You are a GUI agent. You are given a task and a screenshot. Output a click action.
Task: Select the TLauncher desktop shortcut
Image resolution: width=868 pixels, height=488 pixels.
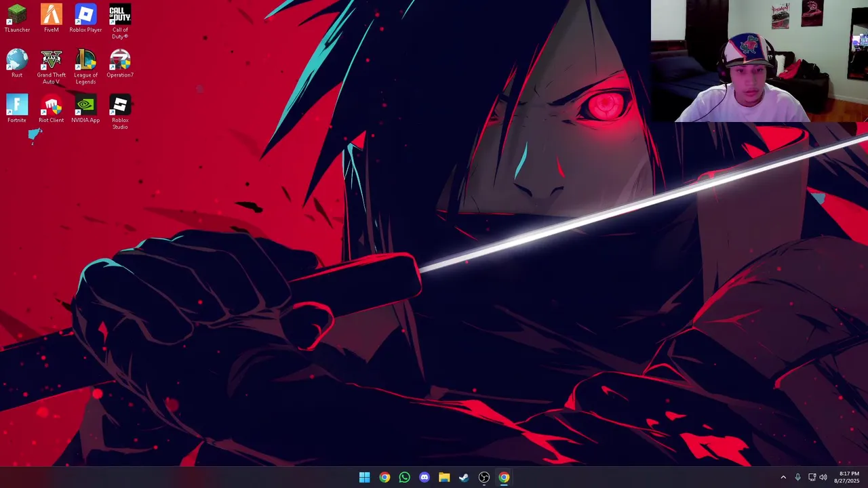point(17,18)
